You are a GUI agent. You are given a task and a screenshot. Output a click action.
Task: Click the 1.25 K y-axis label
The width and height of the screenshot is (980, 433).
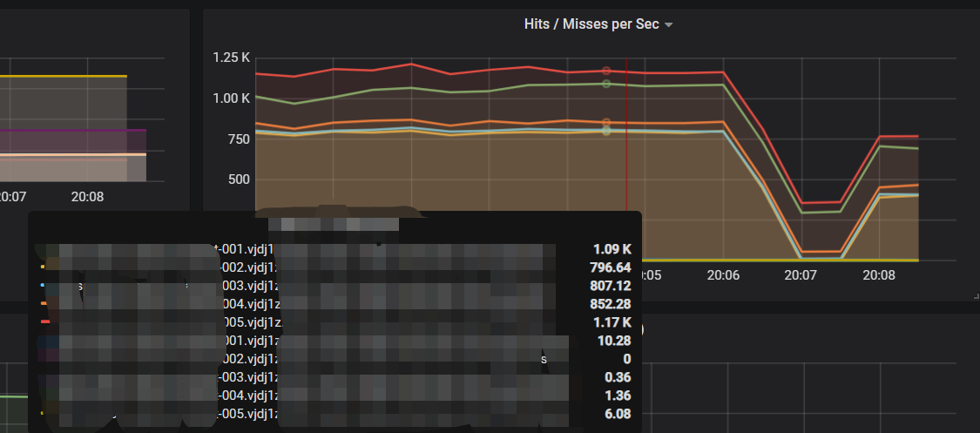[x=231, y=58]
